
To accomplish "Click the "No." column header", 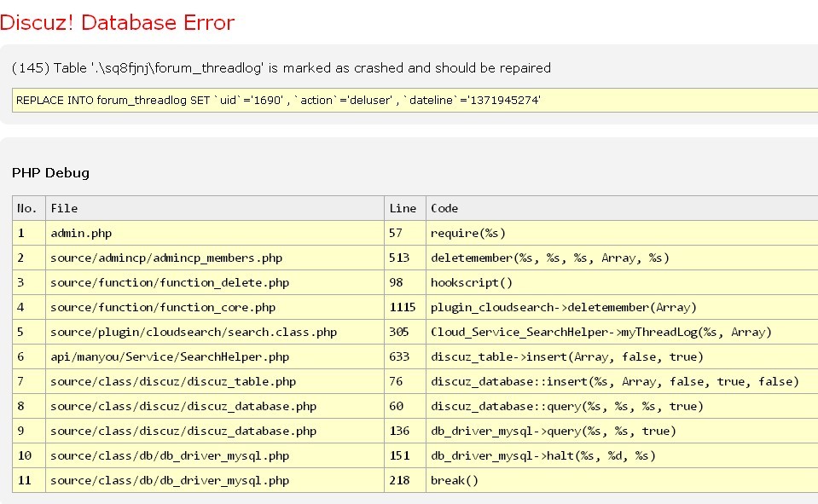I will click(x=29, y=208).
